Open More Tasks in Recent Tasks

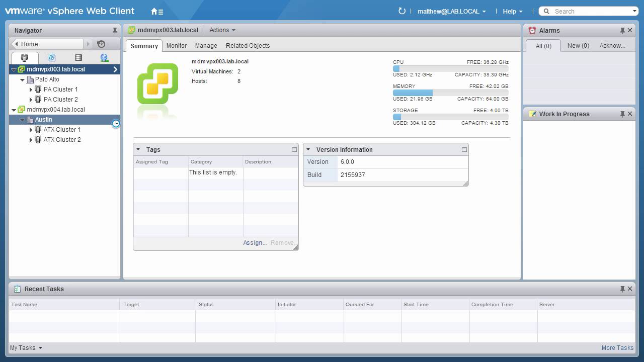tap(617, 347)
